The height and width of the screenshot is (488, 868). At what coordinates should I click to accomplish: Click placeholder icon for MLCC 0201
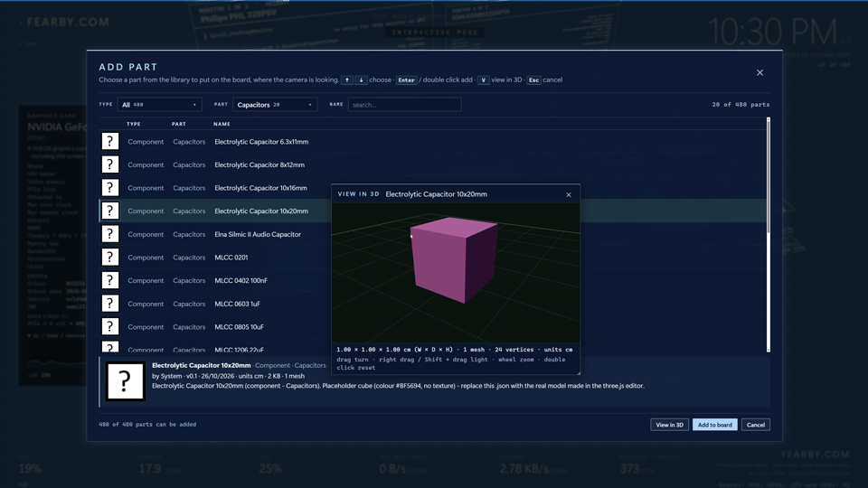pyautogui.click(x=110, y=258)
